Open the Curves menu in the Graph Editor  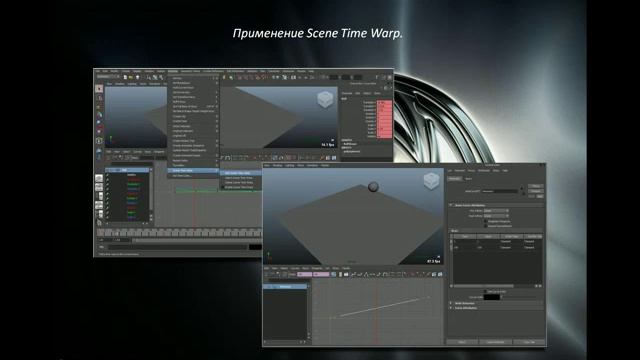tap(295, 268)
